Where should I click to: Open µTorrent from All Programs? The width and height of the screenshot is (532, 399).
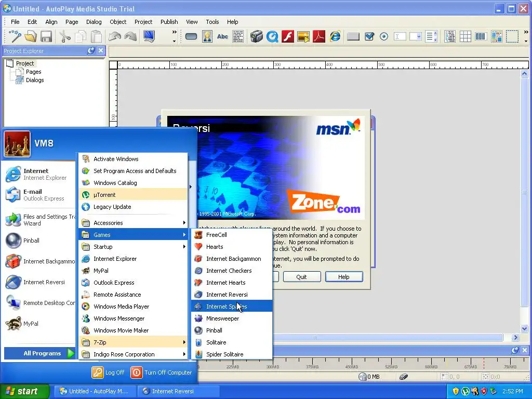click(x=134, y=195)
